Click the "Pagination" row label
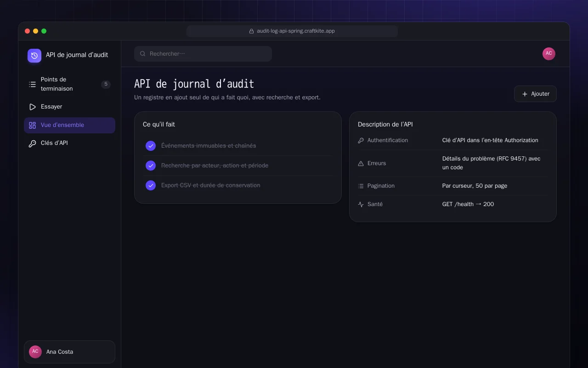 (381, 186)
